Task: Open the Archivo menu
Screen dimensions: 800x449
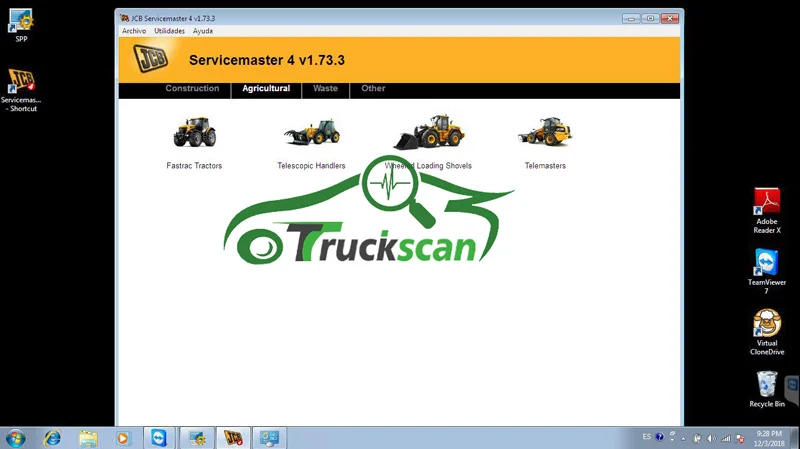Action: click(134, 31)
